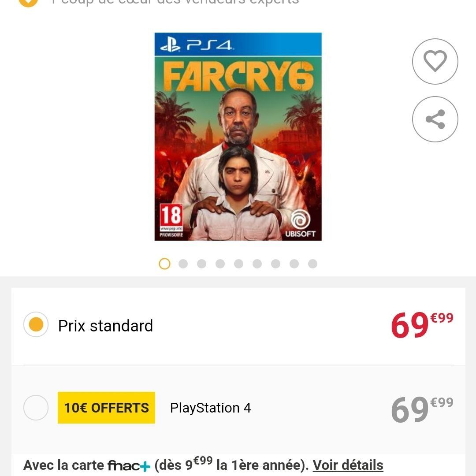Tap the fnac+ card logo

coord(129,465)
